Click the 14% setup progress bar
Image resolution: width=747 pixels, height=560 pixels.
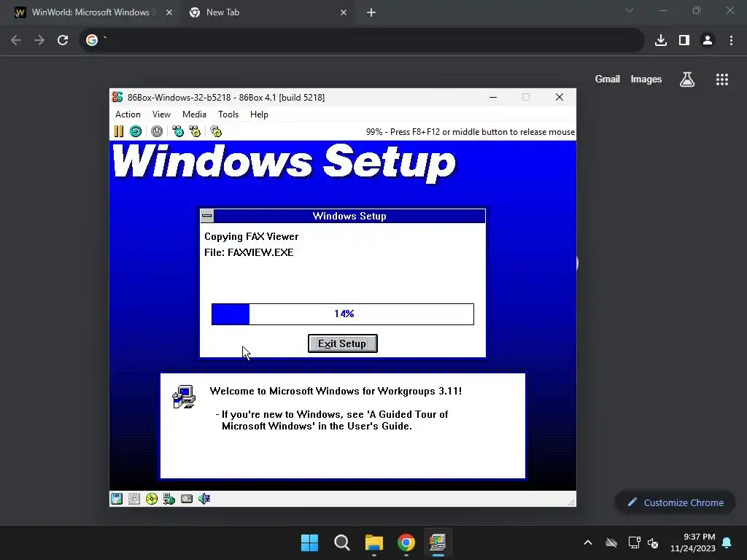[343, 314]
